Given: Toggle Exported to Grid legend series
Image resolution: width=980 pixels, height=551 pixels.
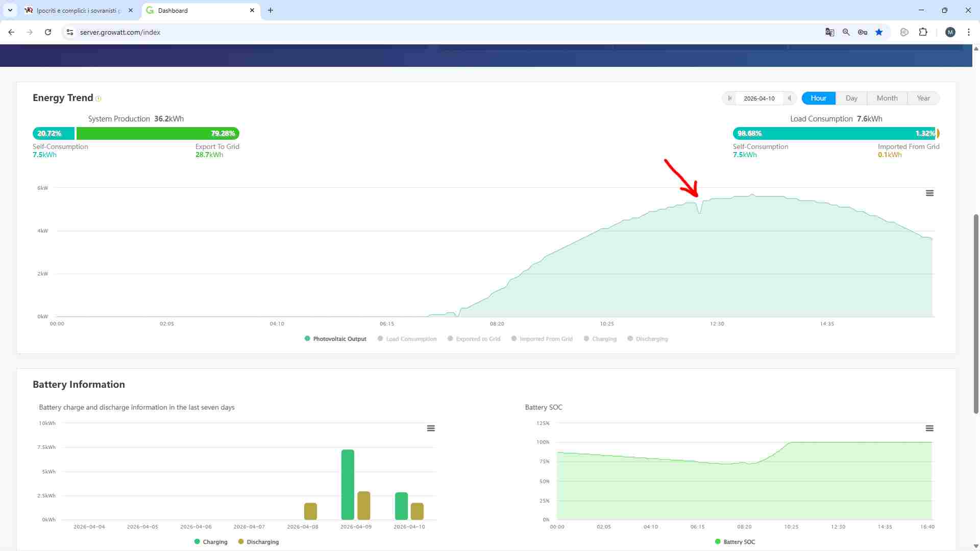Looking at the screenshot, I should point(474,339).
